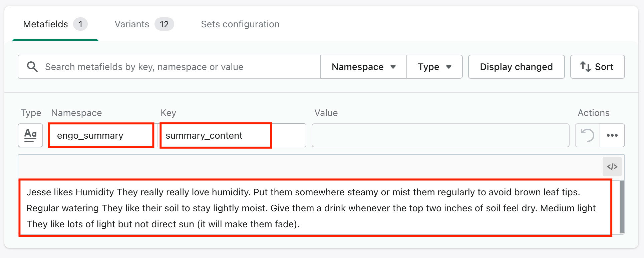Open the Sets configuration tab
This screenshot has height=258, width=644.
coord(240,24)
